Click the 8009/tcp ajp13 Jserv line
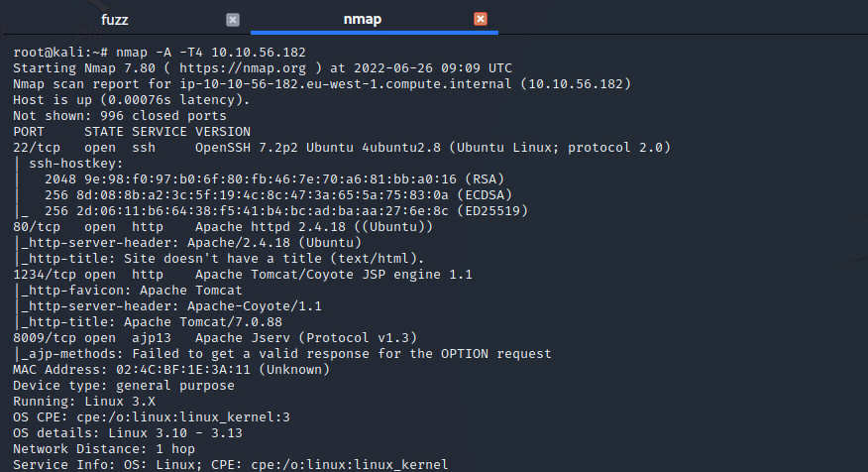Viewport: 868px width, 472px height. point(215,338)
